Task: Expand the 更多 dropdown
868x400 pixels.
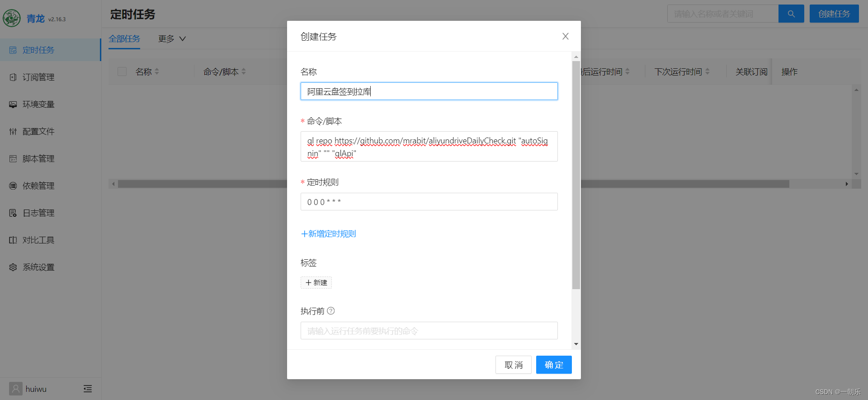Action: 172,39
